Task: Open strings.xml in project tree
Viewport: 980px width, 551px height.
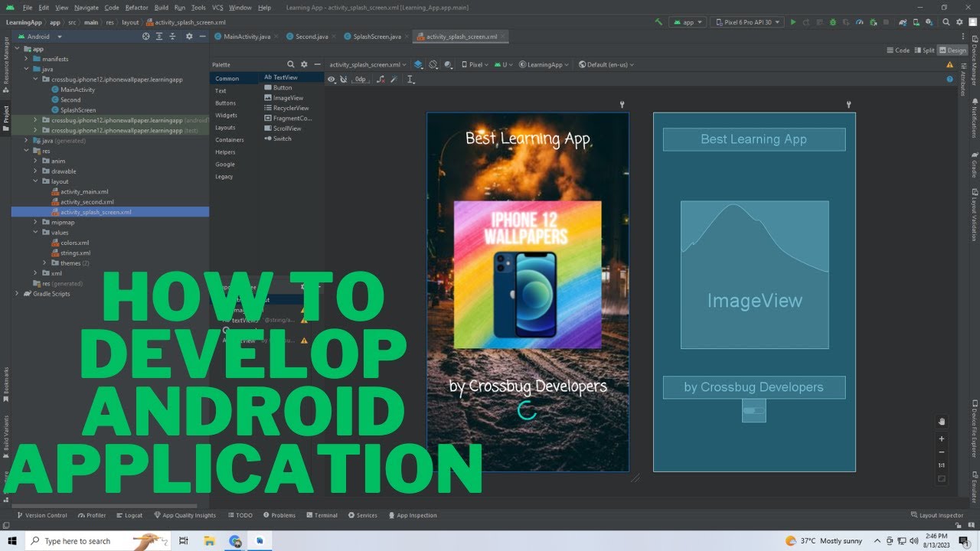Action: (76, 253)
